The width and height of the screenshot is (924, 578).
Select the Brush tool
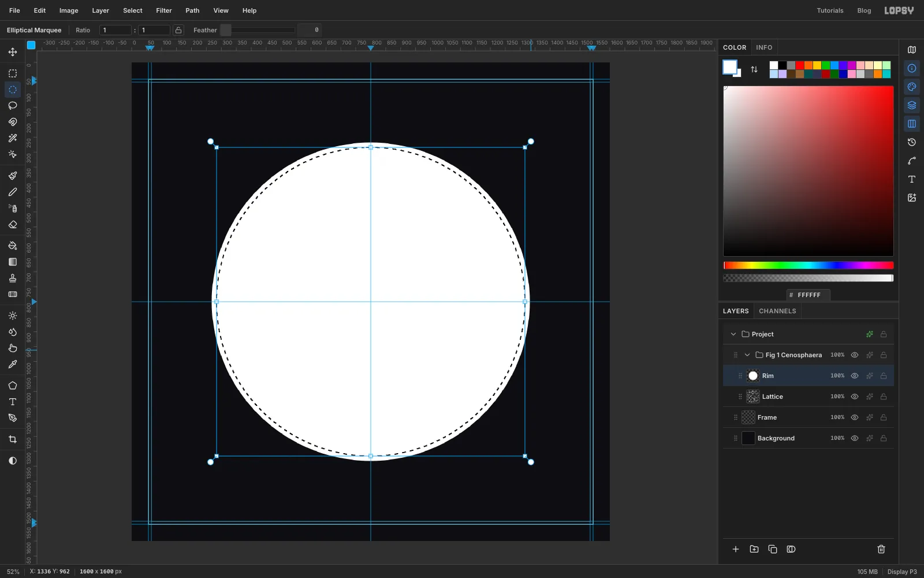[x=13, y=176]
